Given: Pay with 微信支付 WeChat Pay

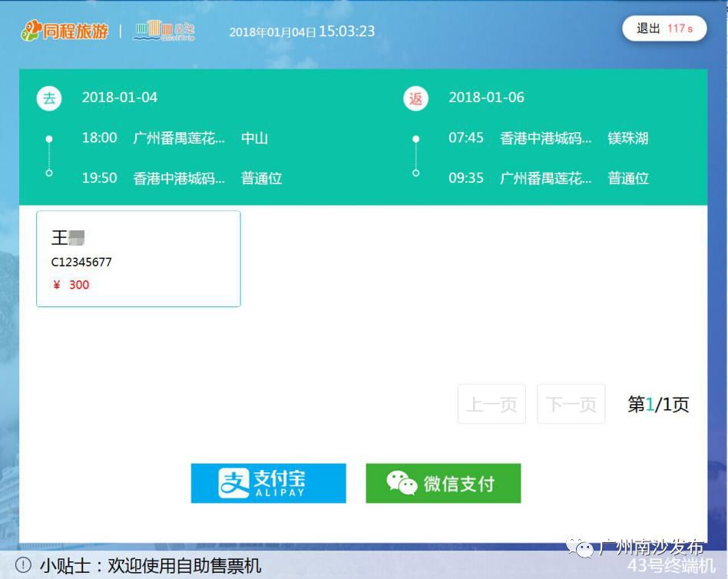Looking at the screenshot, I should 443,482.
